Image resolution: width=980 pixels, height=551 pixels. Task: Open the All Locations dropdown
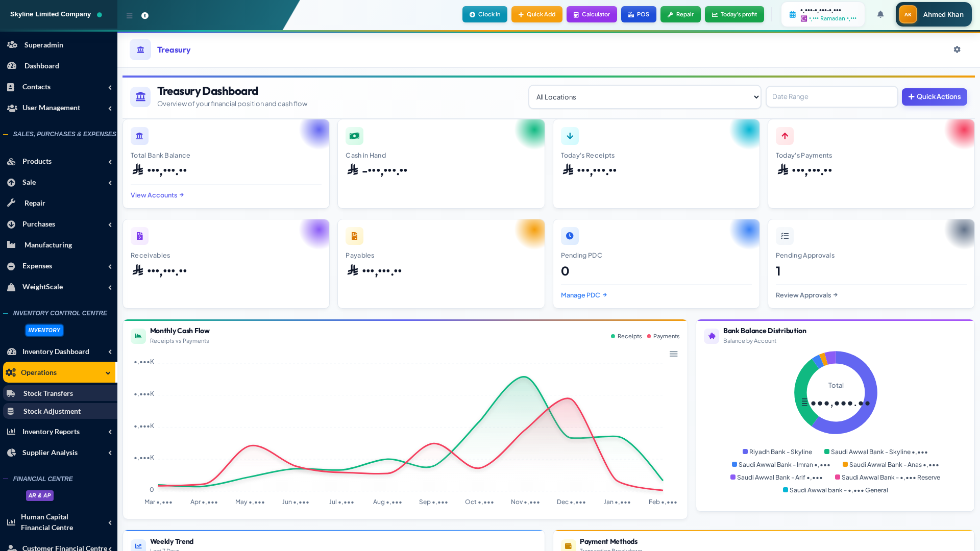pos(644,97)
